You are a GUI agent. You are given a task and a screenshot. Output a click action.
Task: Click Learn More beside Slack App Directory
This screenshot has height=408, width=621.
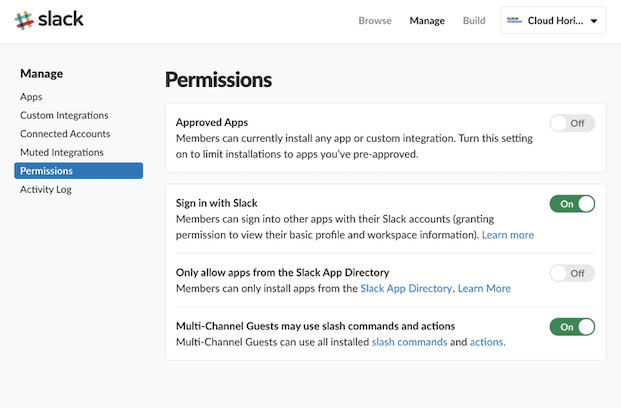click(484, 288)
